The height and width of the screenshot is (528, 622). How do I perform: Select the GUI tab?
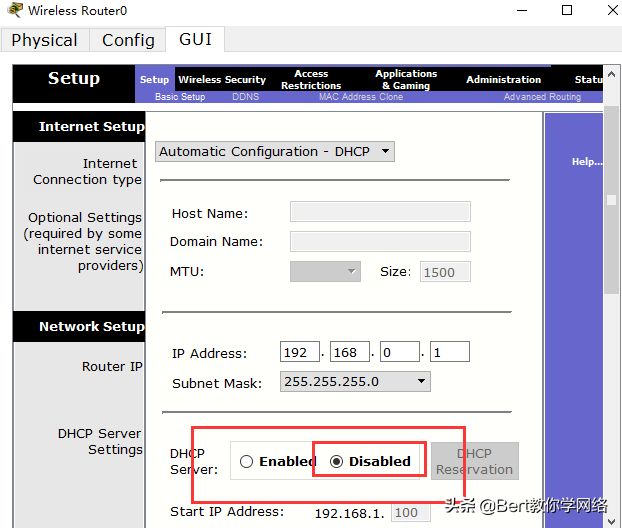tap(195, 39)
